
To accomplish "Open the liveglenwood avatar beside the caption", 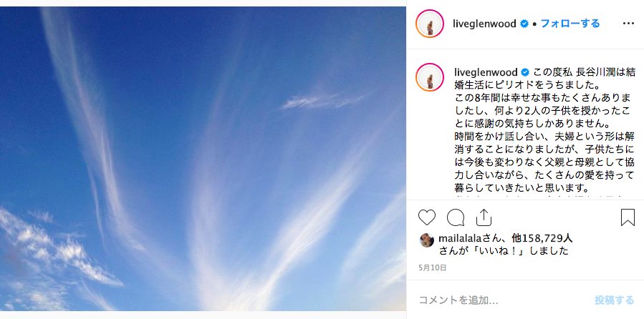I will click(430, 77).
